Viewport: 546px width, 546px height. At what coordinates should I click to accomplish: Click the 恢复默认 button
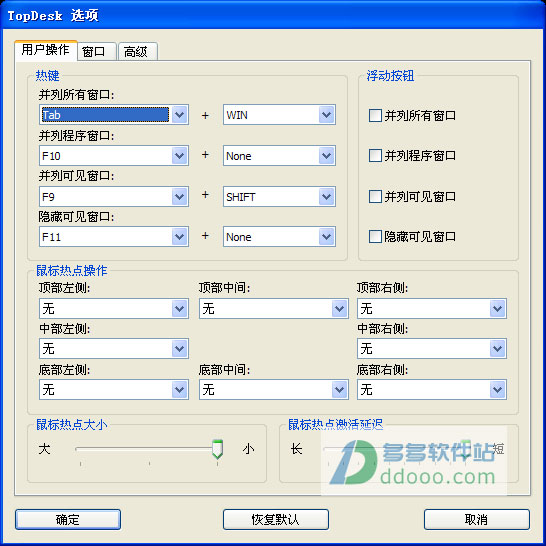[276, 520]
